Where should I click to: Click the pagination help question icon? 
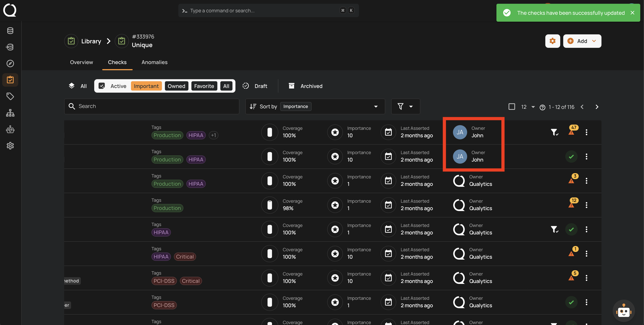[x=542, y=107]
